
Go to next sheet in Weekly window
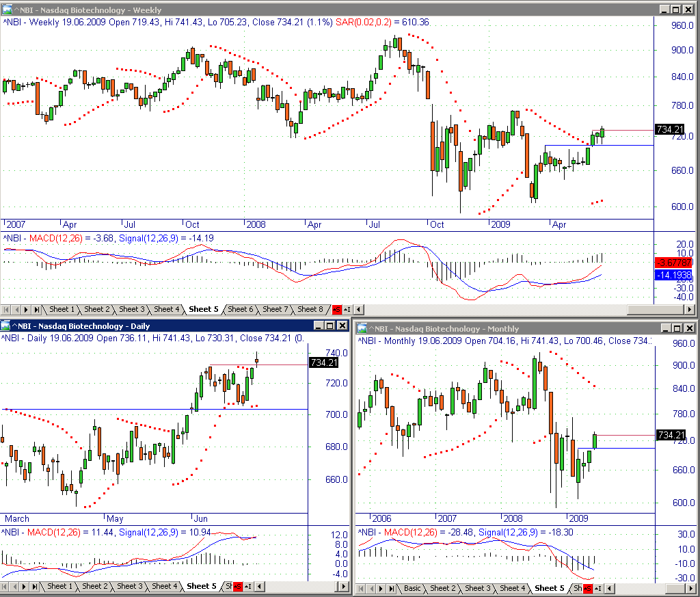click(27, 309)
